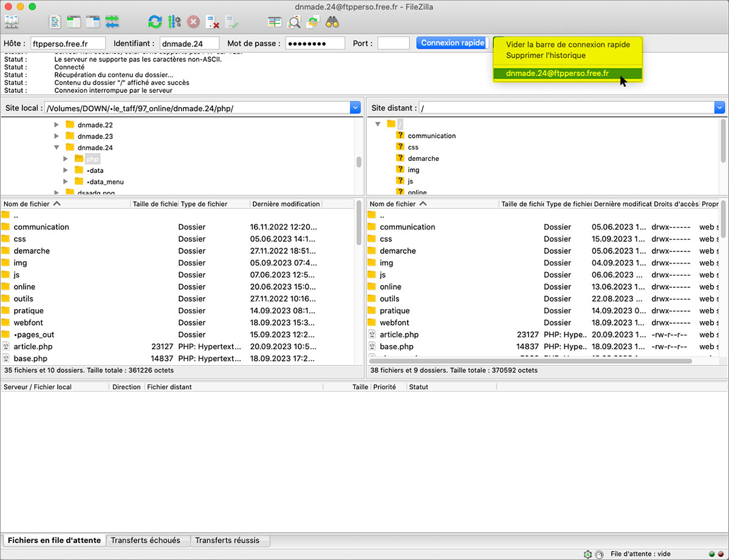The width and height of the screenshot is (729, 560).
Task: Click the process queue toolbar icon
Action: [174, 22]
